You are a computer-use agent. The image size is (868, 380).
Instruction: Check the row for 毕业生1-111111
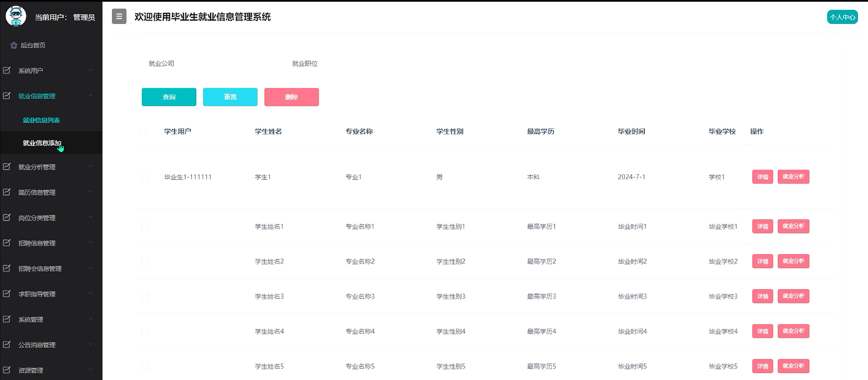click(x=144, y=177)
